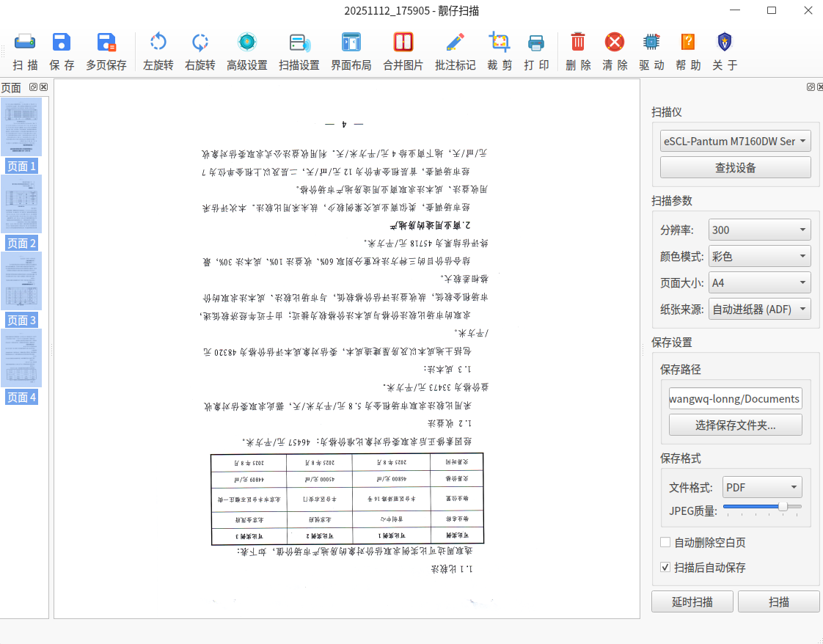Viewport: 823px width, 644px height.
Task: Select 页面 1 thumbnail
Action: click(x=21, y=136)
